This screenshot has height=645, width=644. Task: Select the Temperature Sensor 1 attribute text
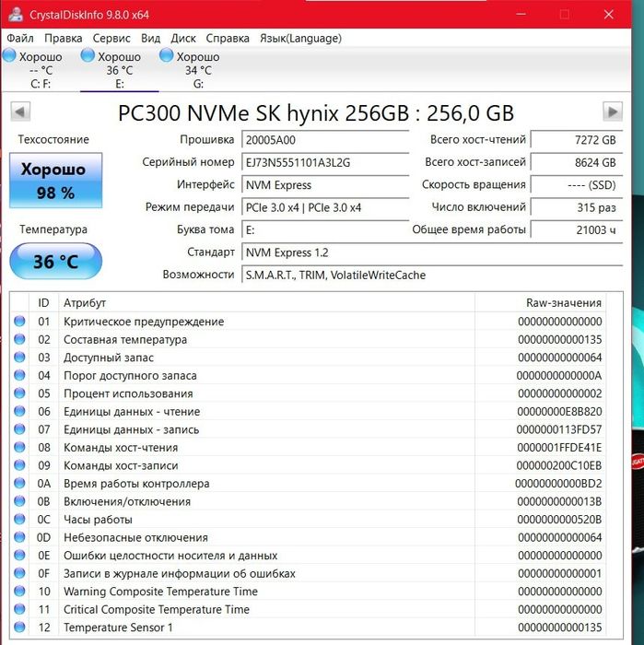(x=118, y=627)
